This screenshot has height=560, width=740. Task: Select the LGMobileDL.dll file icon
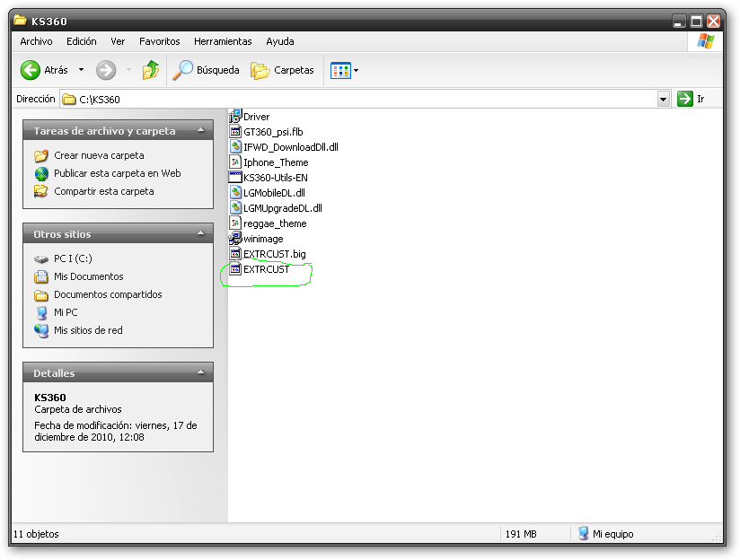coord(235,192)
